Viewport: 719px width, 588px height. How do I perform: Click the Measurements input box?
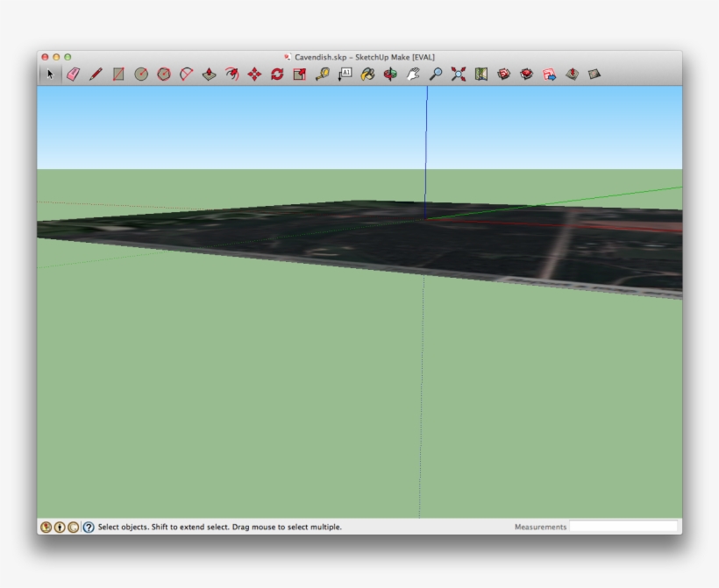coord(623,527)
